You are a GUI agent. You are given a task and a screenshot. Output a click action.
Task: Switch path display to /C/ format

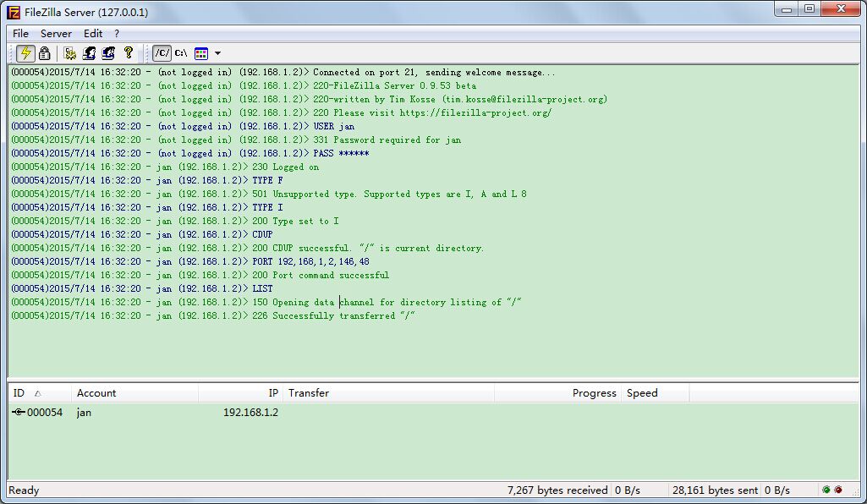[x=162, y=53]
